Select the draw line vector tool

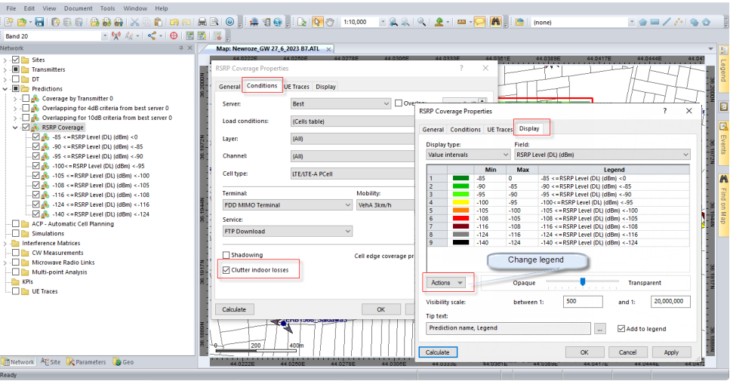pos(667,22)
